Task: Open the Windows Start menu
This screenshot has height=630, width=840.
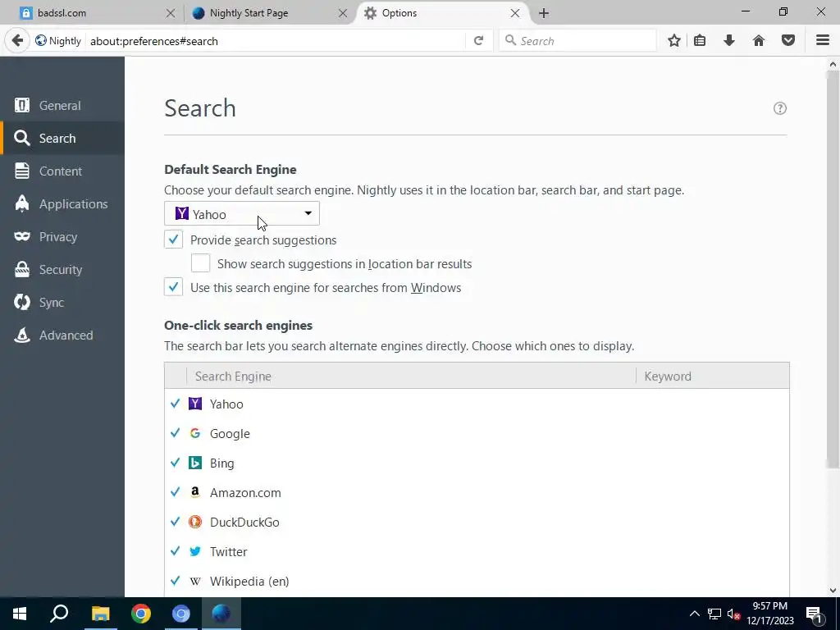Action: tap(20, 614)
